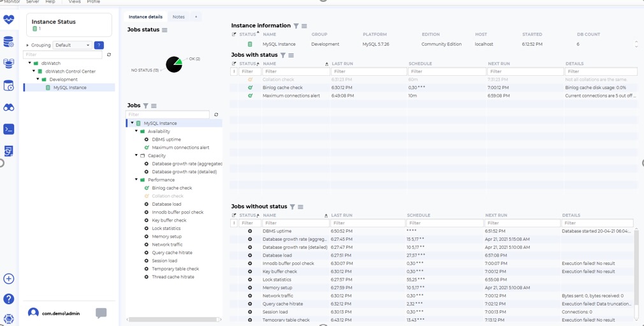Click the Jobs with status funnel icon

[x=282, y=55]
